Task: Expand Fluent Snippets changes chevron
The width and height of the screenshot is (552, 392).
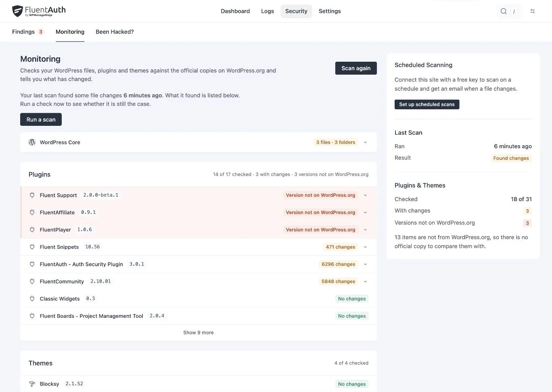Action: click(365, 247)
